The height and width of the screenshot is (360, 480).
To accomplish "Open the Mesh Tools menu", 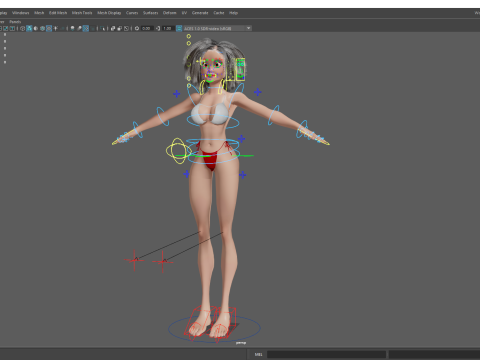I will (x=82, y=13).
